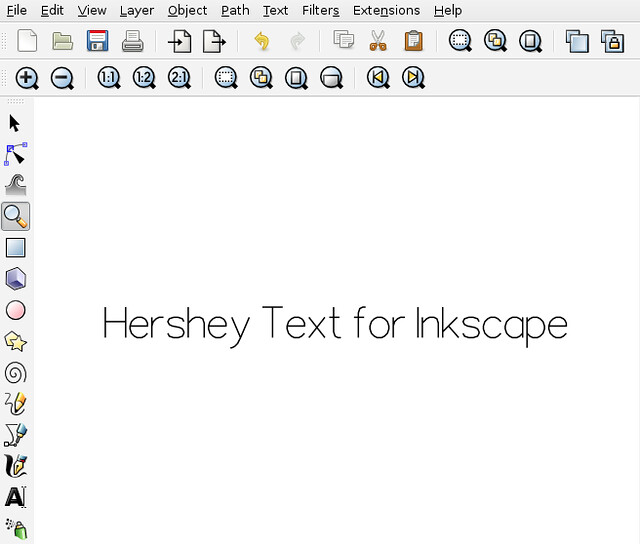Open the Extensions menu

[x=386, y=10]
